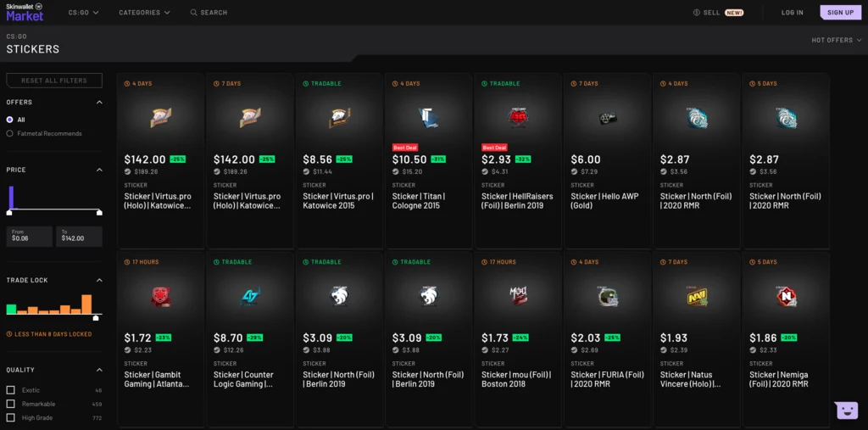Image resolution: width=868 pixels, height=430 pixels.
Task: Click SEARCH in the top navigation
Action: tap(209, 12)
